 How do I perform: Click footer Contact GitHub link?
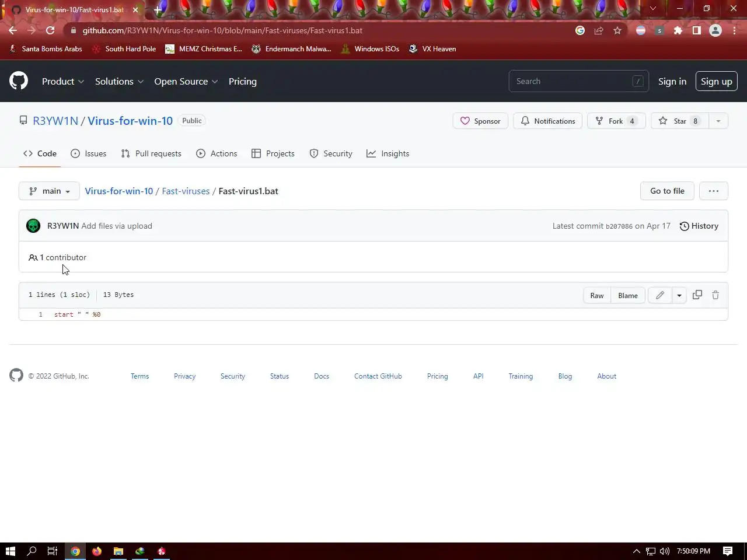click(378, 376)
